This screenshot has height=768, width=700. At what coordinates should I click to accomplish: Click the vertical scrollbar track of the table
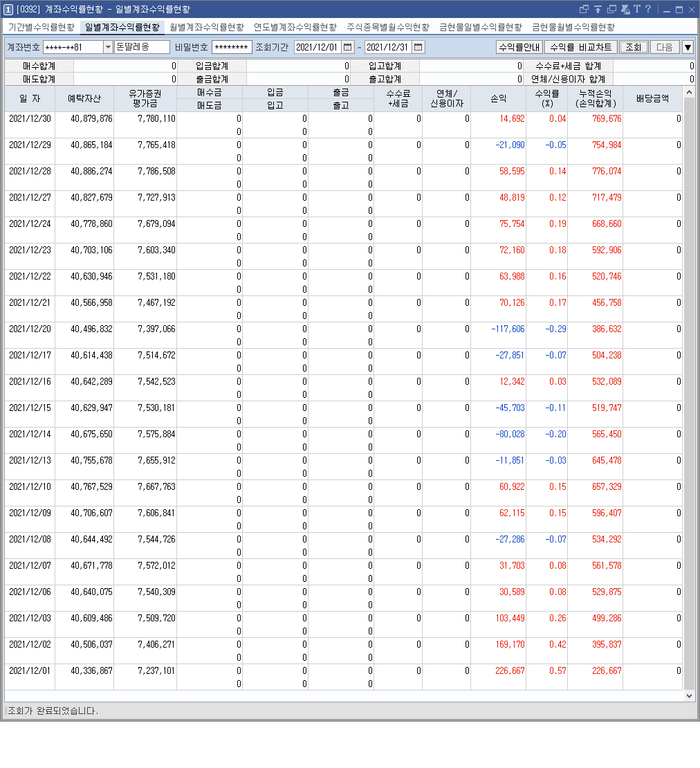689,394
